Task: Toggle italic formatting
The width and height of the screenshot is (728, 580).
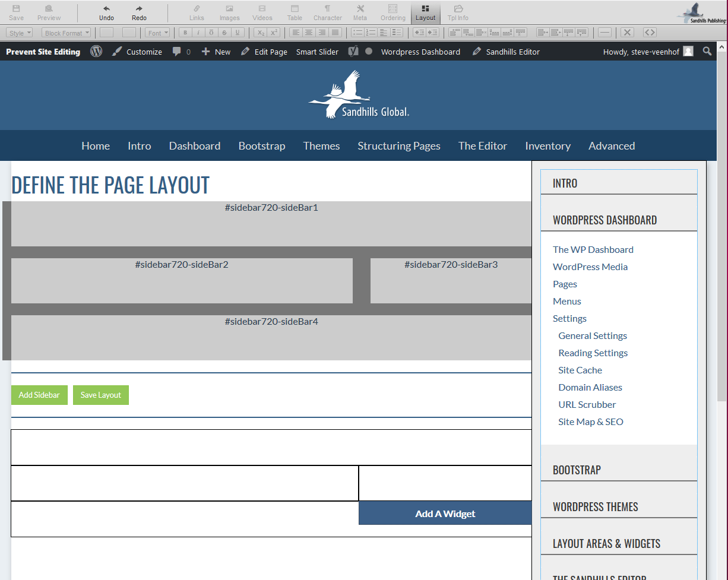Action: pos(198,33)
